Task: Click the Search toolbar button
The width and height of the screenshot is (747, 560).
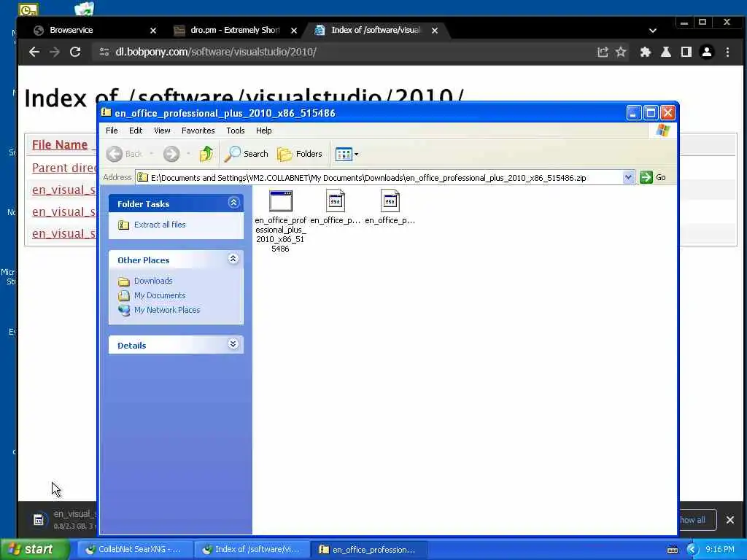Action: (x=247, y=154)
